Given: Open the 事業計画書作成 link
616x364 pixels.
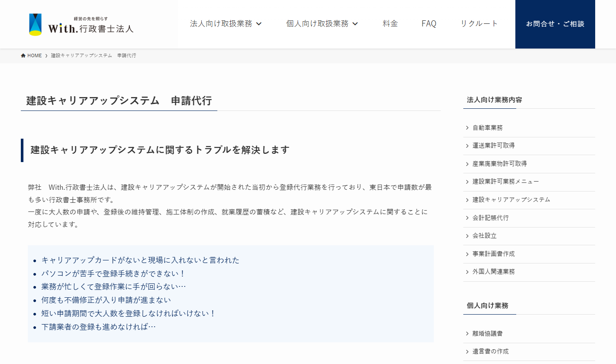Looking at the screenshot, I should point(493,254).
